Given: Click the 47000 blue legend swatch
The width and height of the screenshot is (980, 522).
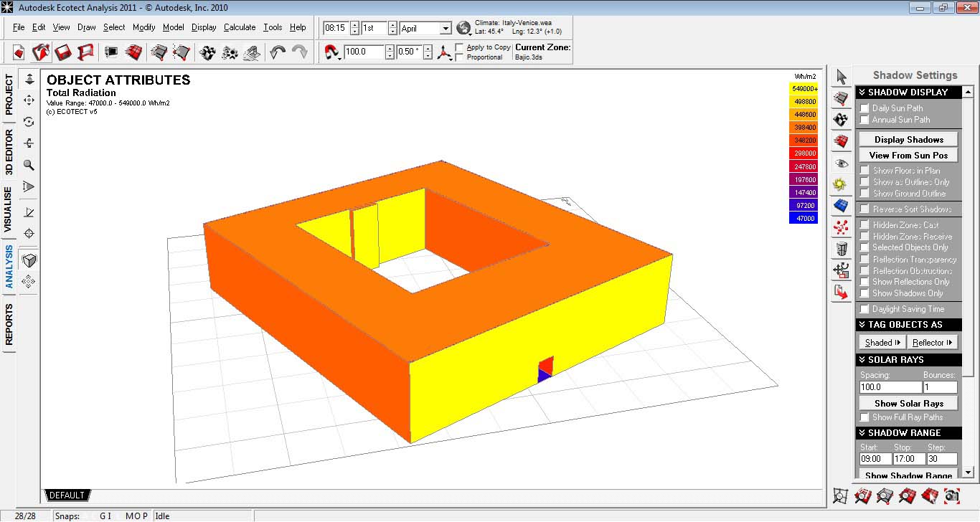Looking at the screenshot, I should tap(804, 218).
